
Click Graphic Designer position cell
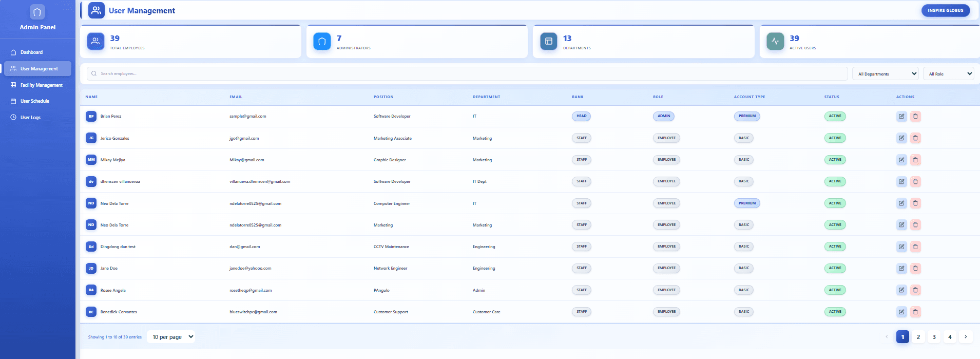[x=390, y=160]
